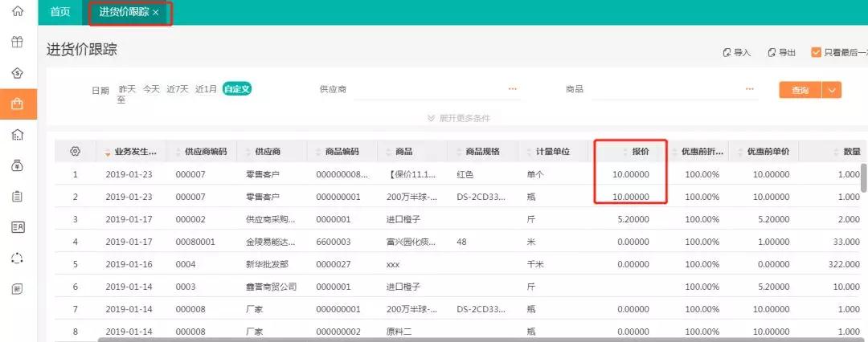Open table column settings gear icon

click(x=76, y=151)
